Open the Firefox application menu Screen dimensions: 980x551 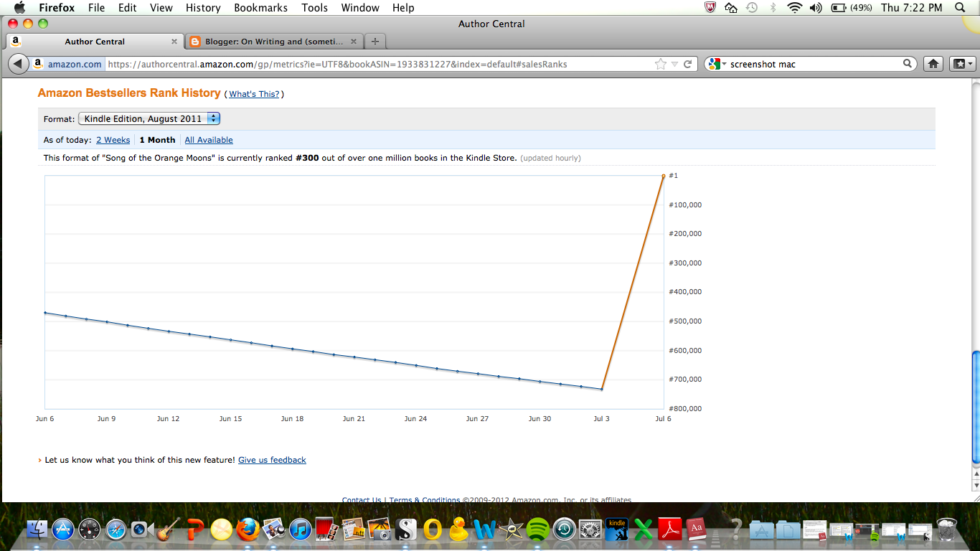tap(57, 8)
